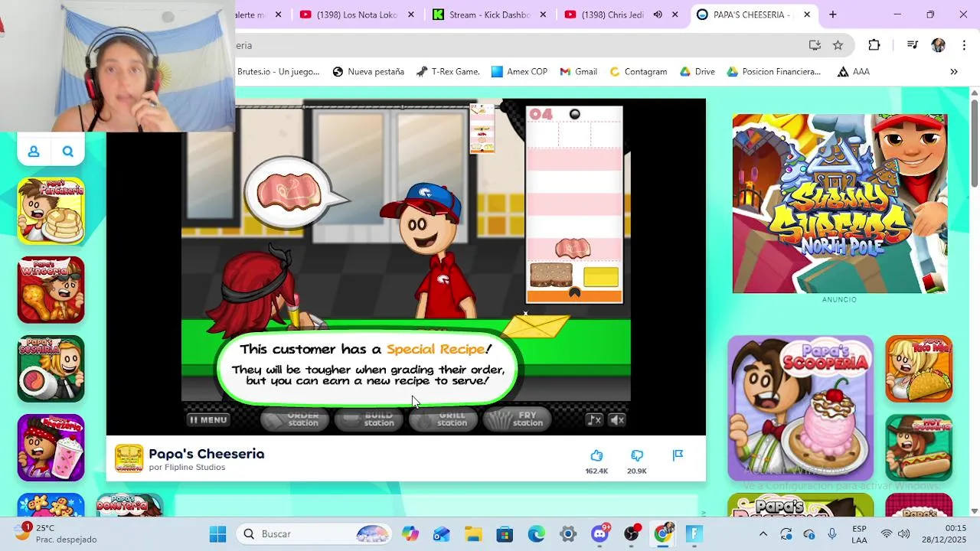Open the Brutes.io bookmark
Viewport: 980px width, 551px height.
[279, 72]
